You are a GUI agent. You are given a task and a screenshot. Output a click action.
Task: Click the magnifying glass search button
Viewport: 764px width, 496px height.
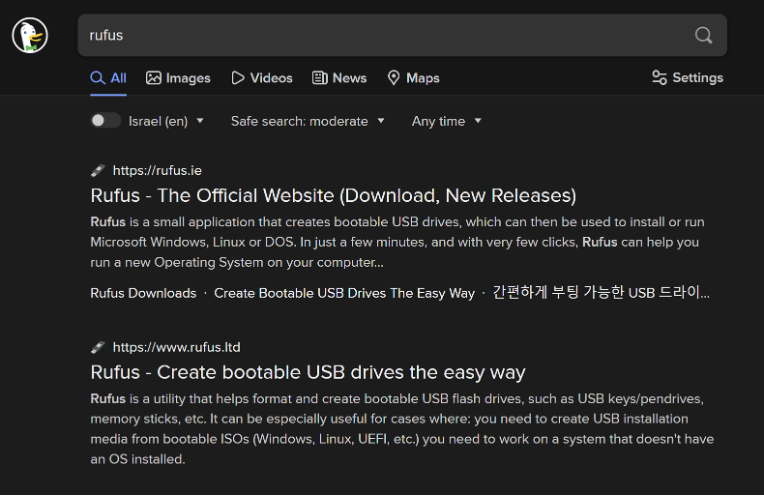click(x=703, y=35)
